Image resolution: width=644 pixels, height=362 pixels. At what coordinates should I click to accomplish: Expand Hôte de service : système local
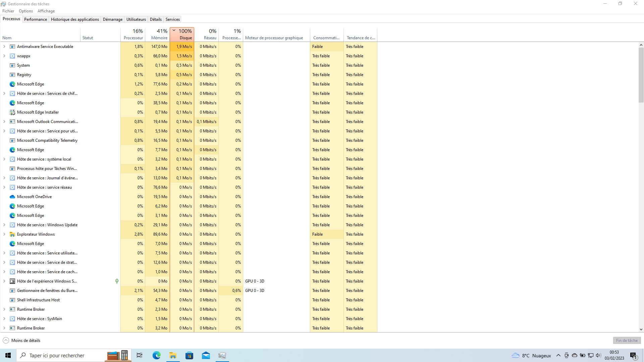point(4,159)
